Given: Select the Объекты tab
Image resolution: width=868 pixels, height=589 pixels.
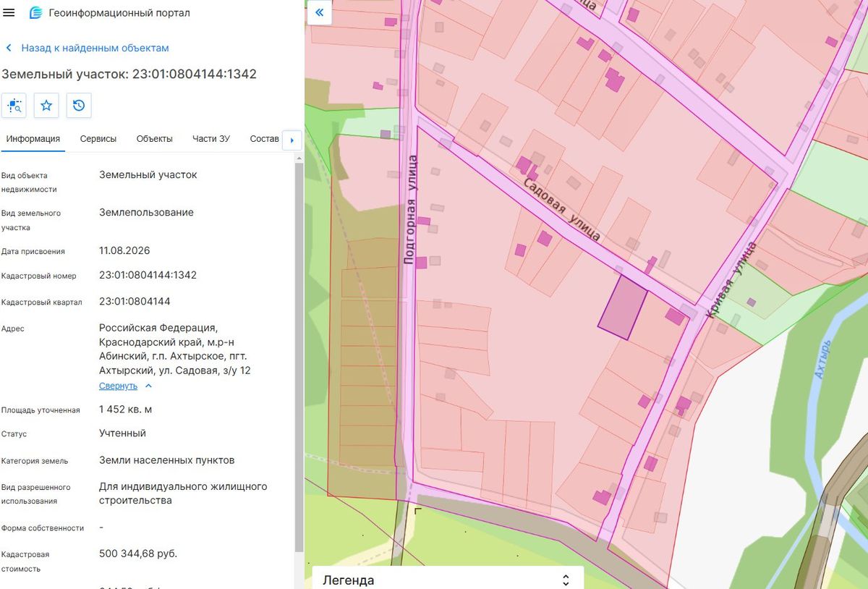Looking at the screenshot, I should tap(155, 139).
